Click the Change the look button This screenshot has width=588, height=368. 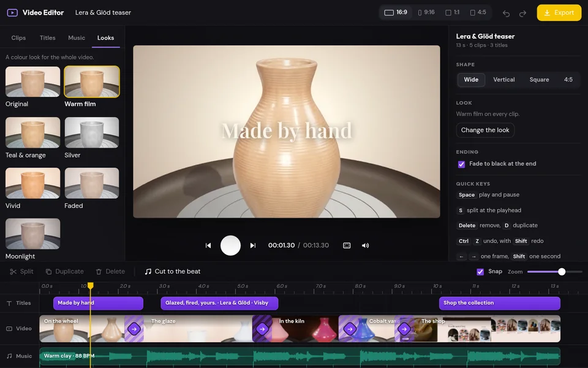click(x=485, y=130)
